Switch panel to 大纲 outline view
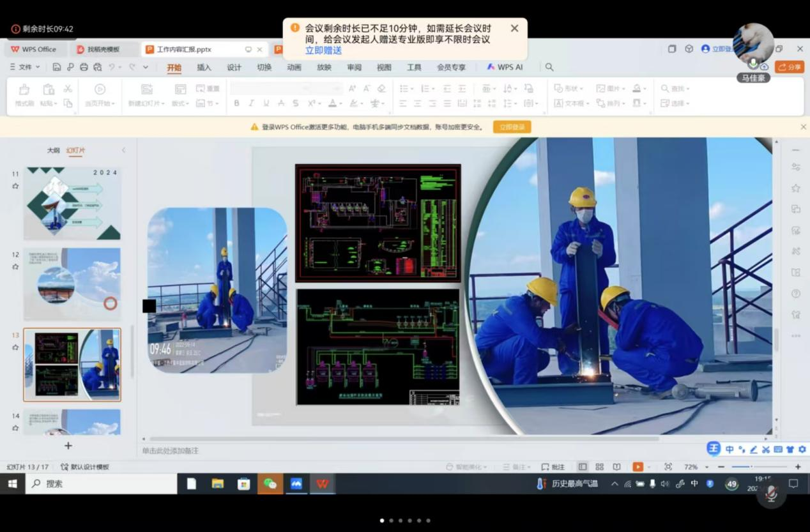The height and width of the screenshot is (532, 810). (53, 151)
